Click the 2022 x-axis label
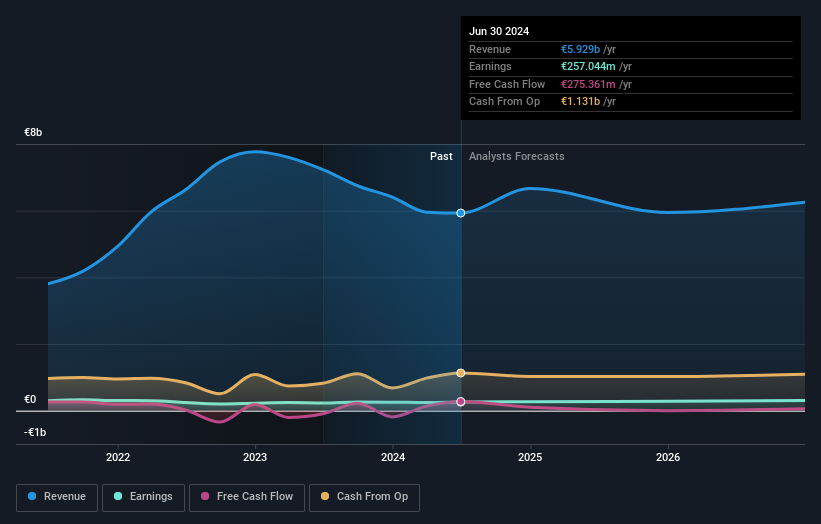This screenshot has height=524, width=821. click(x=118, y=457)
